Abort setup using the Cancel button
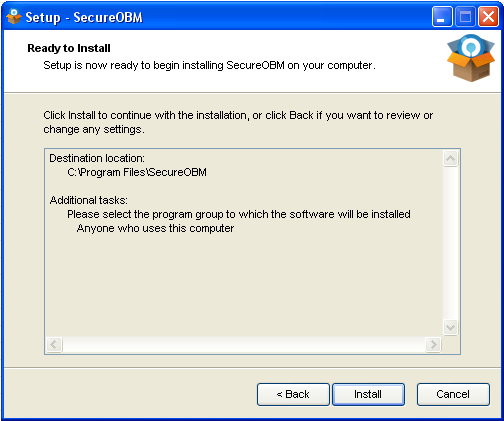Image resolution: width=504 pixels, height=421 pixels. tap(453, 394)
